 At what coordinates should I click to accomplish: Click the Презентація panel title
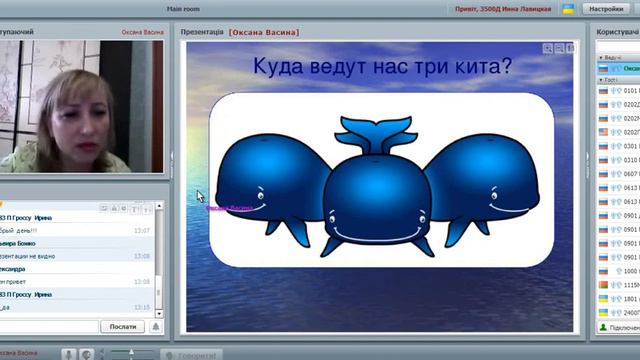tap(202, 32)
